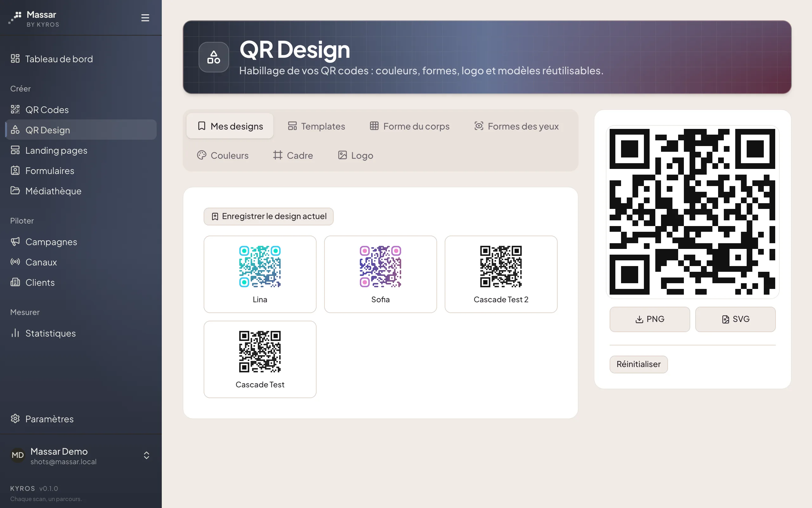Click the Paramètres gear icon
The image size is (812, 508).
pos(15,419)
